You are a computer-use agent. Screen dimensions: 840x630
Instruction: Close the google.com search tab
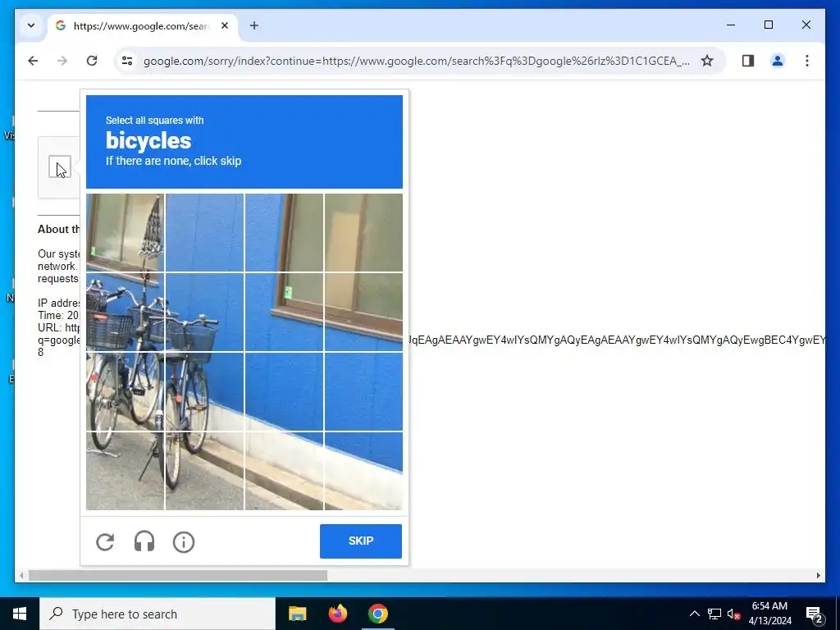coord(225,25)
